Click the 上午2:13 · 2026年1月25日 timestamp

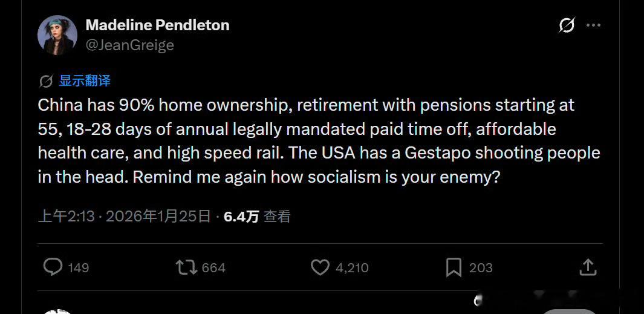[x=125, y=216]
